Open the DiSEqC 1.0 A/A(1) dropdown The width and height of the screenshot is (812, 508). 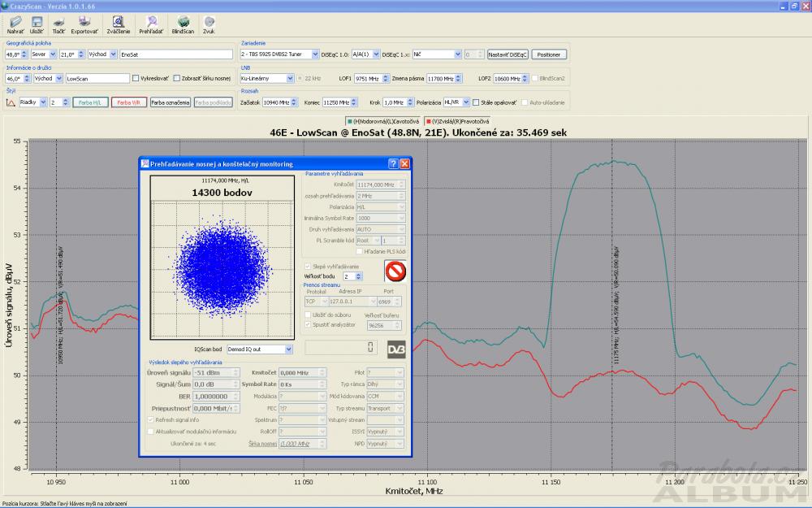click(376, 54)
